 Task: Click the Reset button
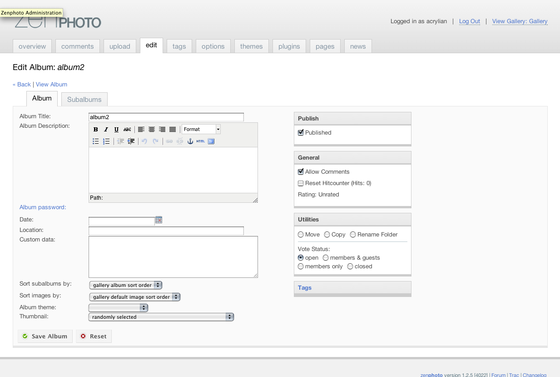[x=94, y=336]
